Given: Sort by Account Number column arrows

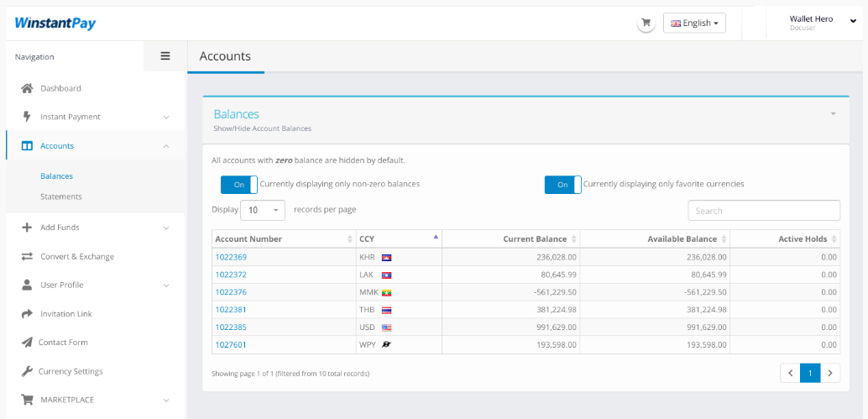Looking at the screenshot, I should pyautogui.click(x=350, y=239).
